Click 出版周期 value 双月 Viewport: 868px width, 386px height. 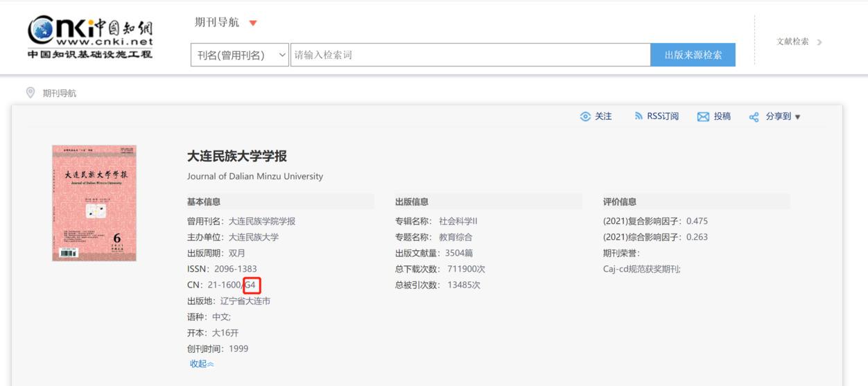pos(237,253)
